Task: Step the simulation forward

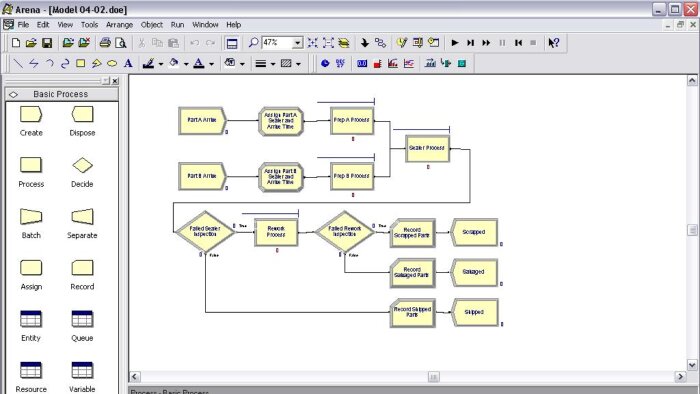Action: coord(471,43)
